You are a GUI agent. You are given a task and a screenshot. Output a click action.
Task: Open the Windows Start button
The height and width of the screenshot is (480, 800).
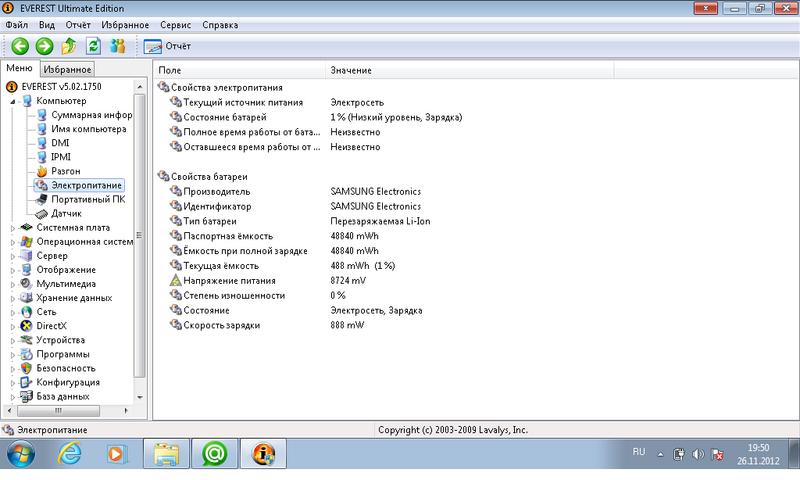[x=21, y=454]
